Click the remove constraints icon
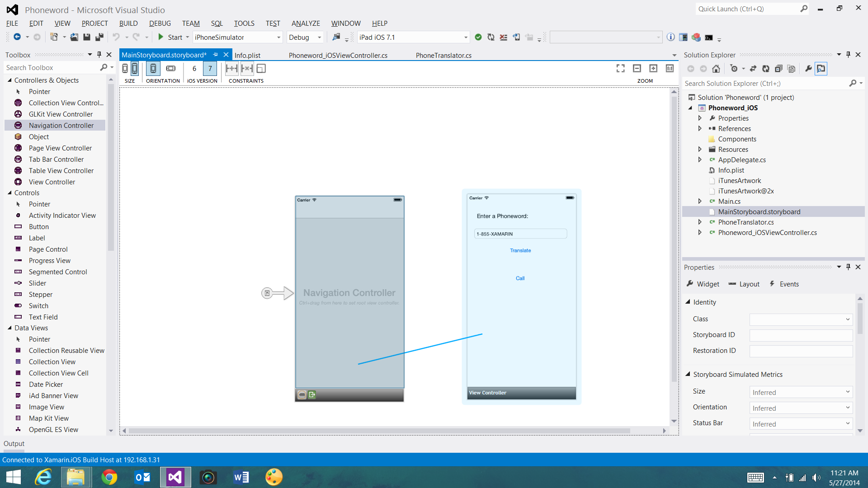Screen dimensions: 868x488 pos(247,69)
